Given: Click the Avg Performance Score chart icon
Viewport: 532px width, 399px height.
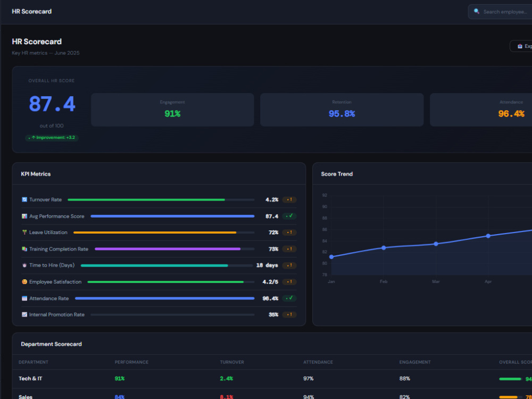Looking at the screenshot, I should [x=24, y=216].
